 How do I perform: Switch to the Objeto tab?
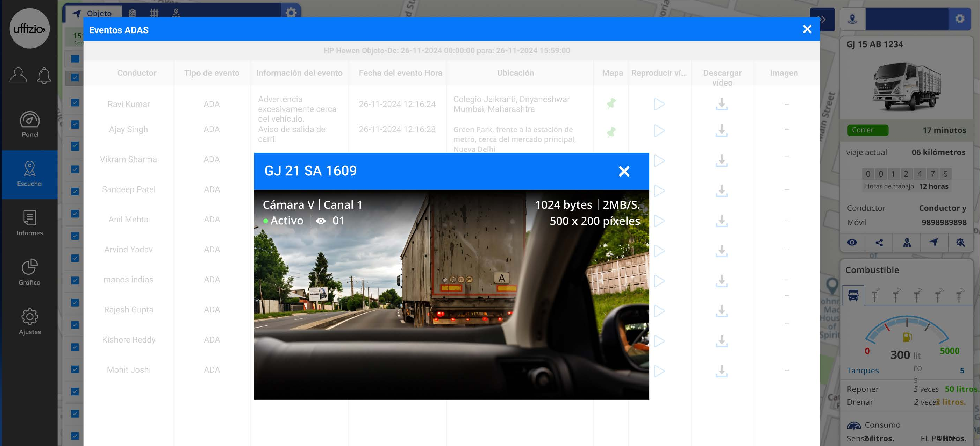[94, 13]
